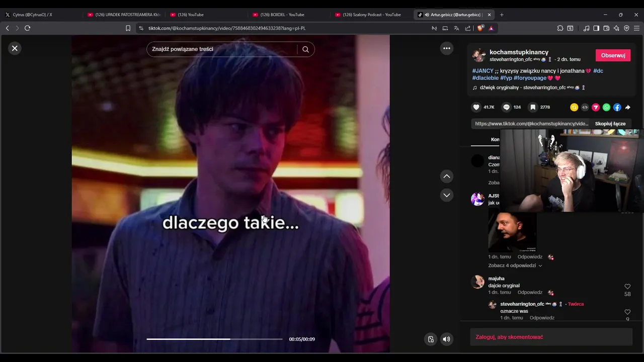Open comments via the speech bubble icon
Viewport: 644px width, 362px height.
point(507,107)
